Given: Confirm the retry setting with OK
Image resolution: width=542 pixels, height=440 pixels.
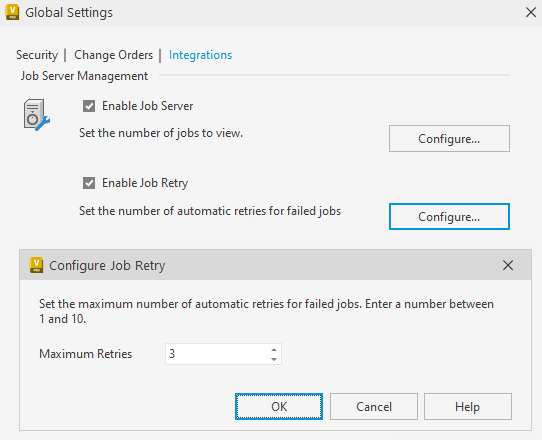Looking at the screenshot, I should coord(279,406).
